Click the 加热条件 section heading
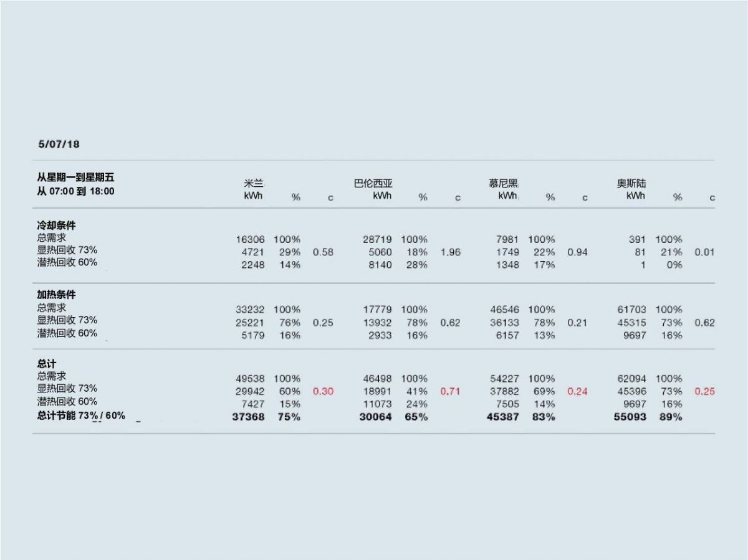 click(x=56, y=295)
